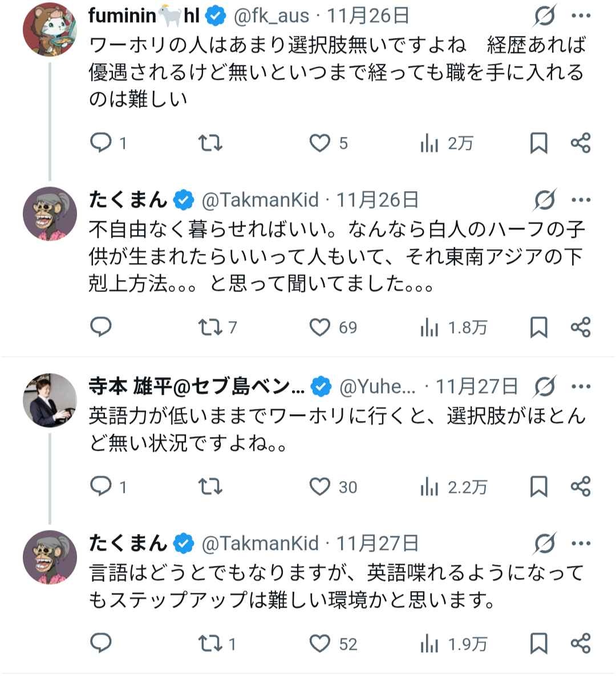Reply to fuminin's Working Holiday tweet
This screenshot has width=616, height=679.
(102, 143)
